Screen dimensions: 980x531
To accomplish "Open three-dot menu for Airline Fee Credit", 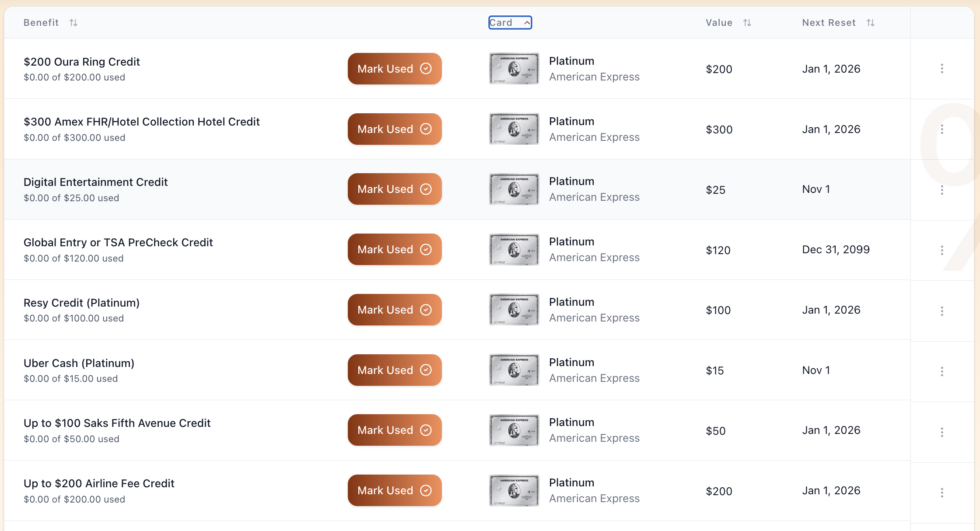I will click(x=942, y=492).
